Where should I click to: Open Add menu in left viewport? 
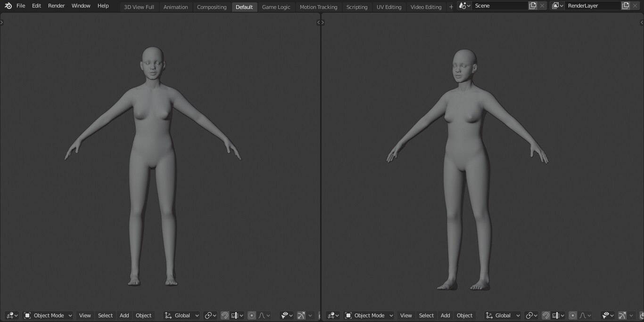tap(124, 315)
